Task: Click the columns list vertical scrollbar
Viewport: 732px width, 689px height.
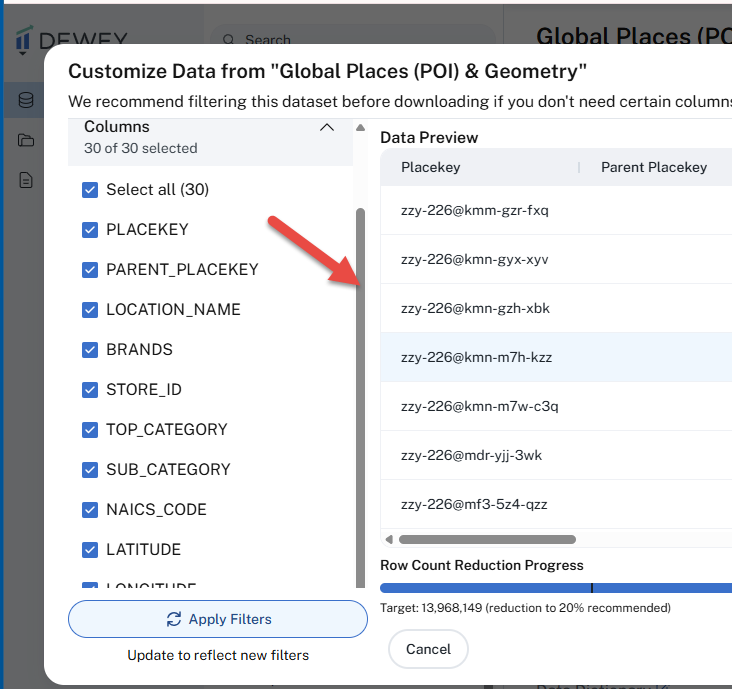Action: [360, 397]
